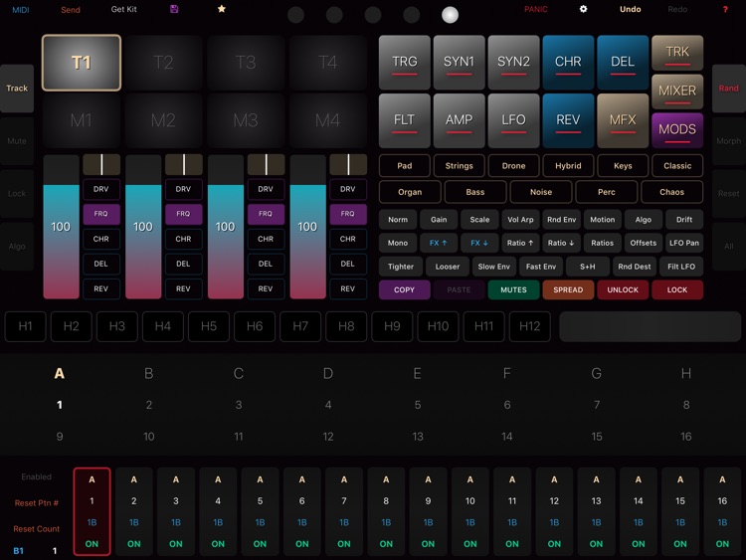The width and height of the screenshot is (746, 560).
Task: Open the MIDI menu
Action: pyautogui.click(x=21, y=10)
